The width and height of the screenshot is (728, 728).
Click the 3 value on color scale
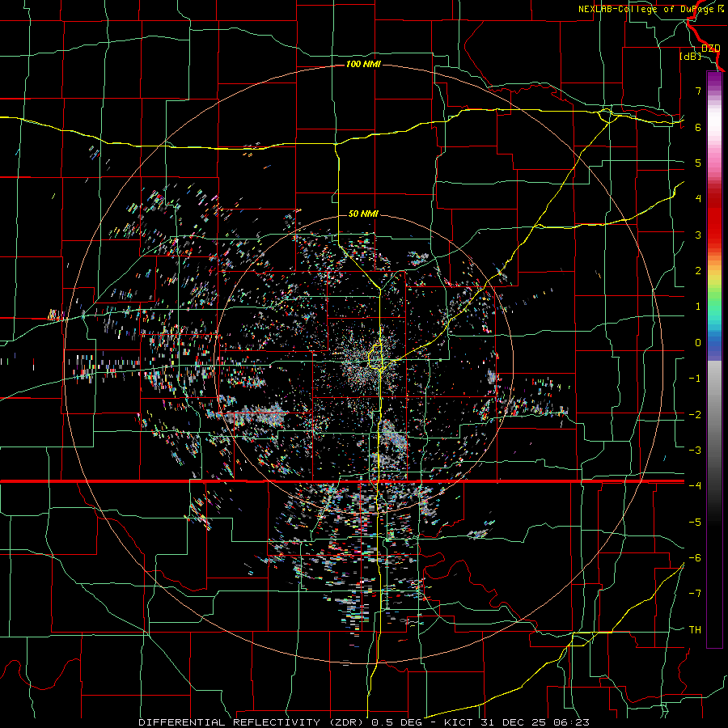(698, 235)
